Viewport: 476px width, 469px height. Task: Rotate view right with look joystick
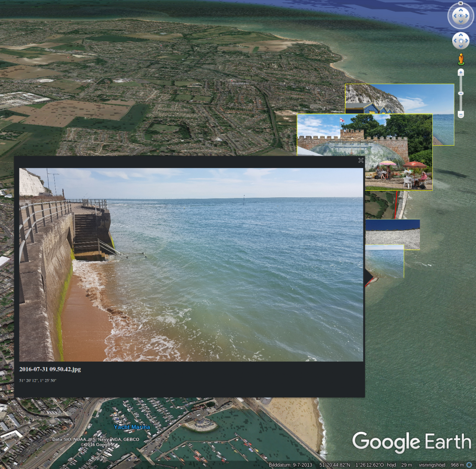tap(467, 16)
